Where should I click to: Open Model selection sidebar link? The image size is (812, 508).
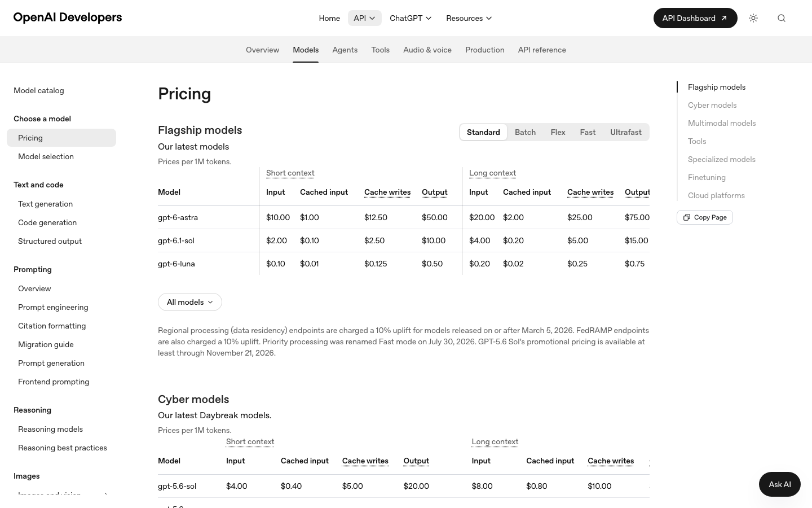[46, 156]
